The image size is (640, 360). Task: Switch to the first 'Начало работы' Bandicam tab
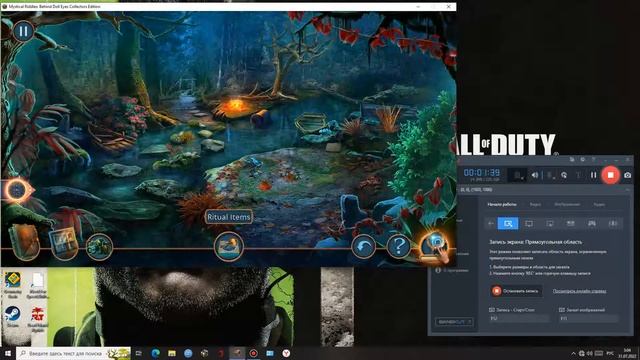[502, 204]
